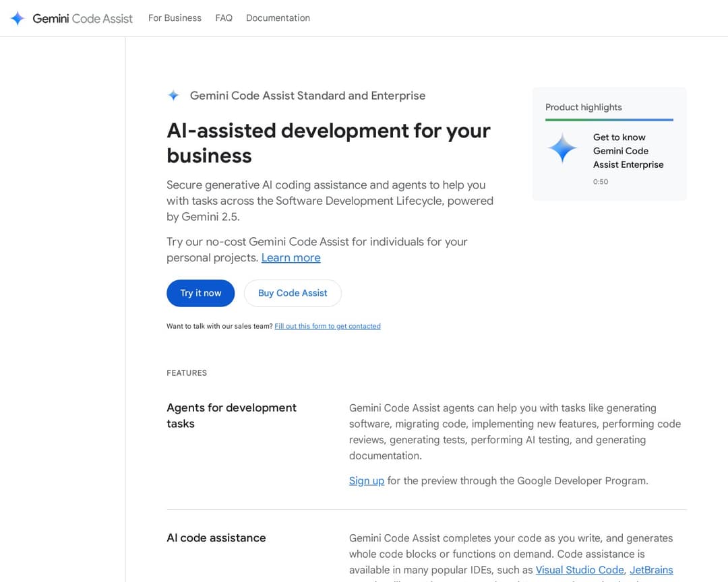Open the Fill out this form to get contacted link
The height and width of the screenshot is (582, 728).
coord(328,326)
